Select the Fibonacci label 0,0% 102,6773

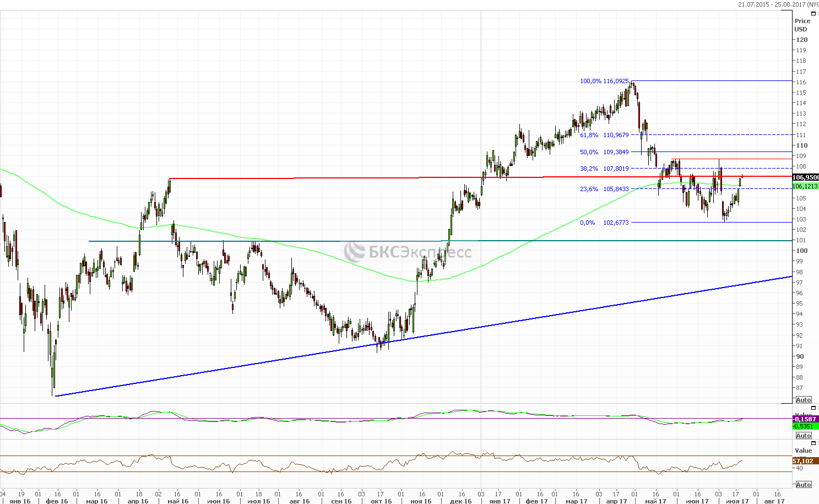pos(604,223)
